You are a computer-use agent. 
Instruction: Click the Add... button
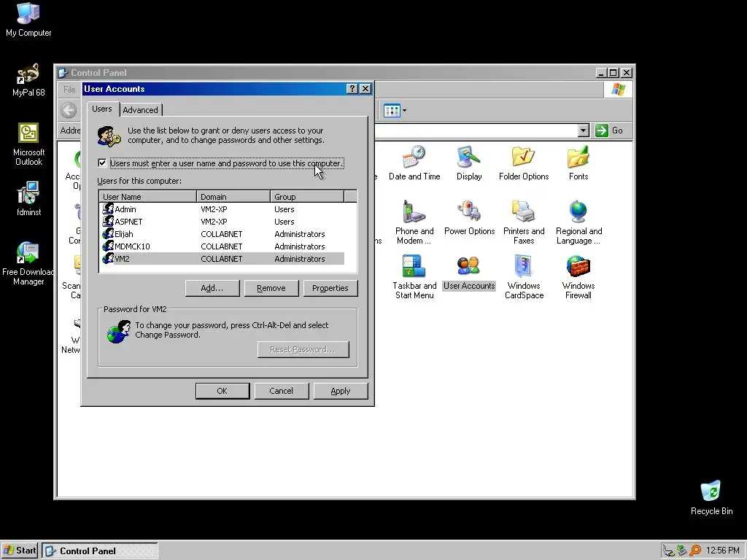point(212,288)
